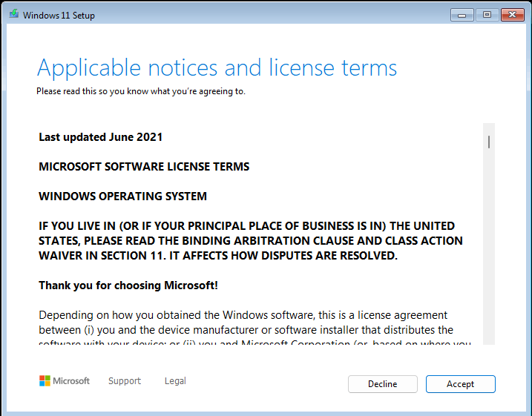Click the 'Depending on how you obtained' paragraph
Image resolution: width=532 pixels, height=416 pixels.
(254, 327)
